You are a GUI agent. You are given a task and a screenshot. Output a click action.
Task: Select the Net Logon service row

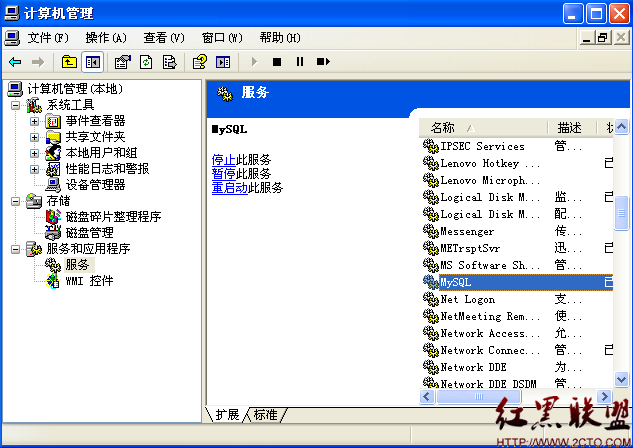(517, 299)
